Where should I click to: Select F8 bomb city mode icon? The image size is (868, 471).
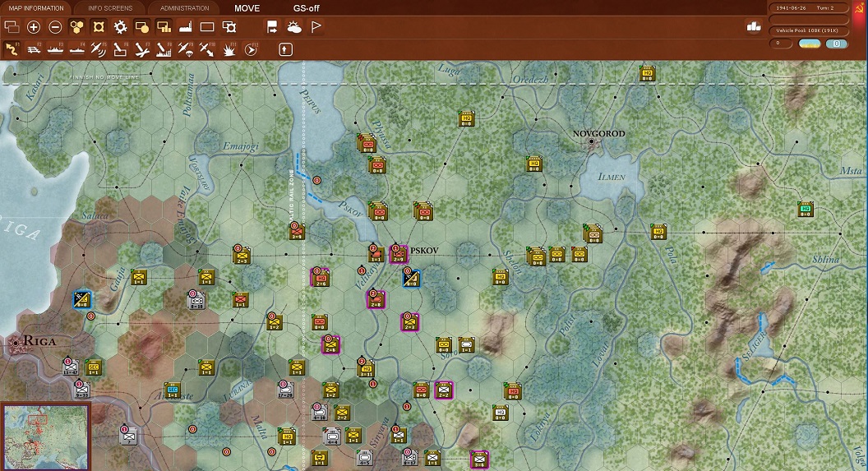click(x=164, y=49)
